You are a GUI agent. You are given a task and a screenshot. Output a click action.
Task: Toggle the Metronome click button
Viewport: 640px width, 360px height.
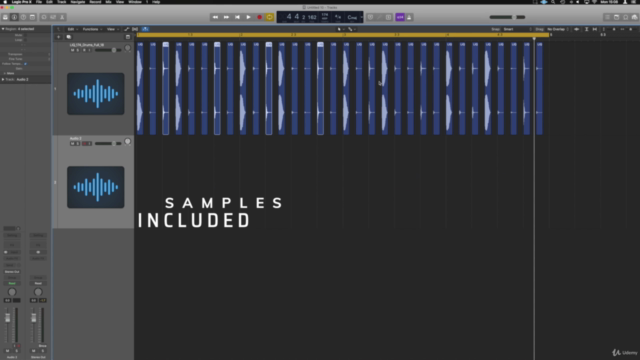point(409,17)
